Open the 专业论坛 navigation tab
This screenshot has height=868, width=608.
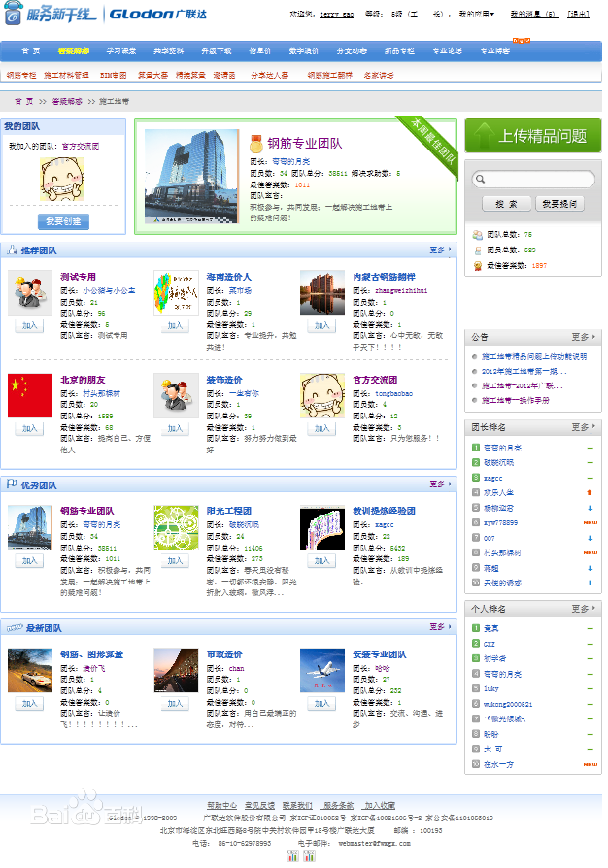pyautogui.click(x=447, y=50)
